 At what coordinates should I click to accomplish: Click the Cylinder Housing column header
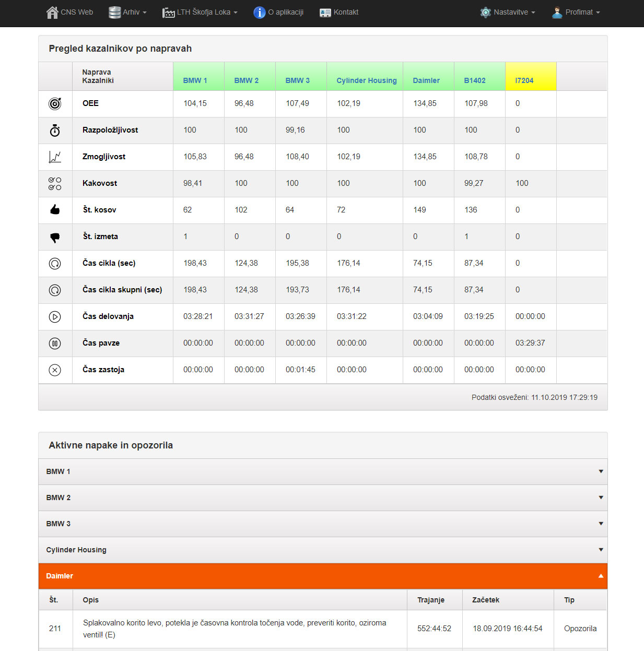pyautogui.click(x=366, y=80)
